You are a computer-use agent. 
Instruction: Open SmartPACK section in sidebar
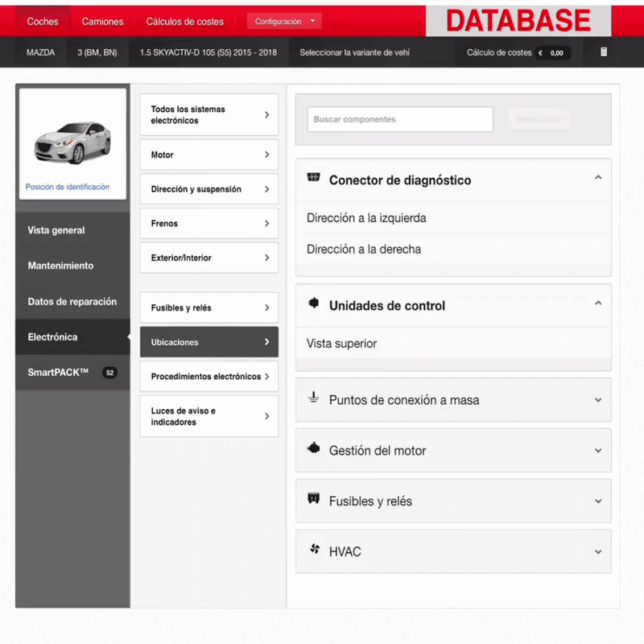(72, 373)
